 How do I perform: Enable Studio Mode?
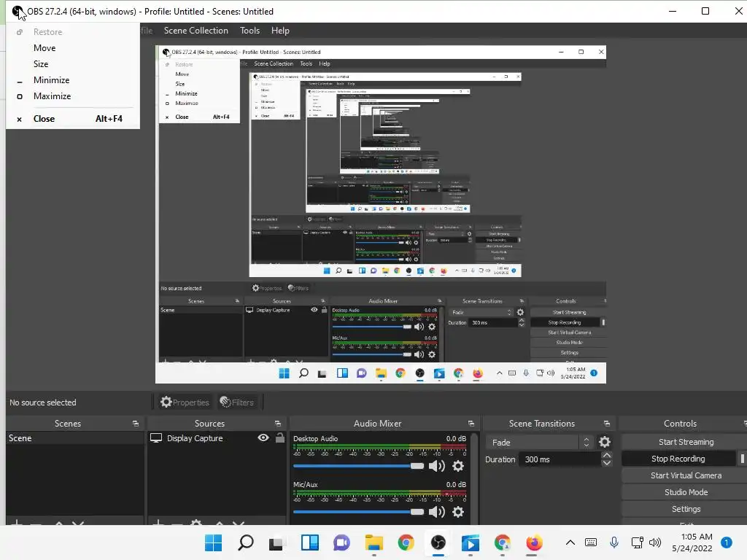(686, 492)
